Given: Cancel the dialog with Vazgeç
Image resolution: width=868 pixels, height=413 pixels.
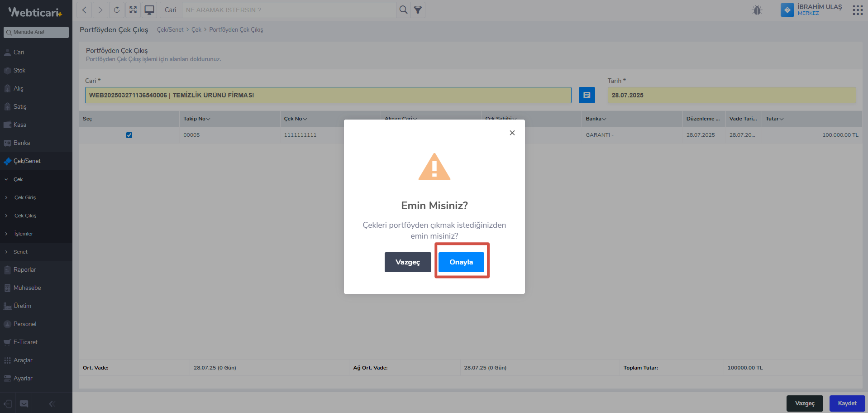Looking at the screenshot, I should (408, 262).
